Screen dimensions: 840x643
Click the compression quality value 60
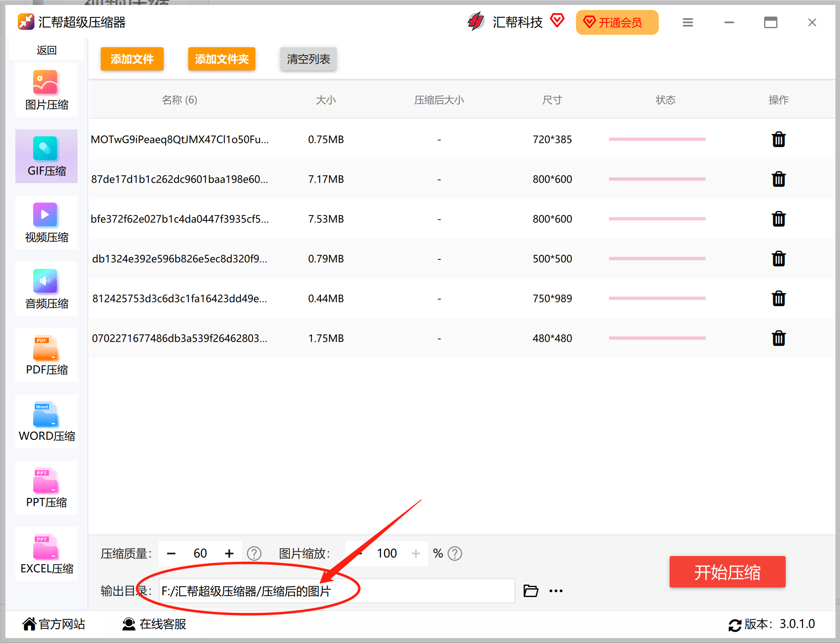coord(200,554)
